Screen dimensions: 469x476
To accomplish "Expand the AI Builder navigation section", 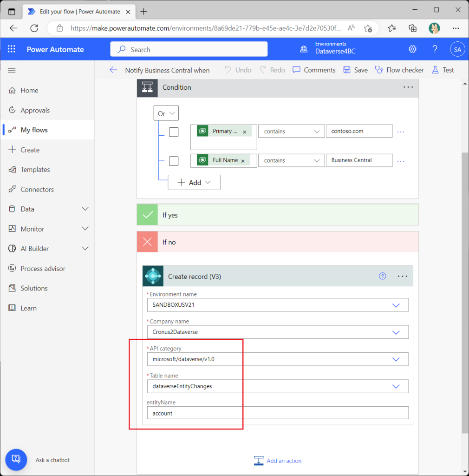I will point(85,248).
